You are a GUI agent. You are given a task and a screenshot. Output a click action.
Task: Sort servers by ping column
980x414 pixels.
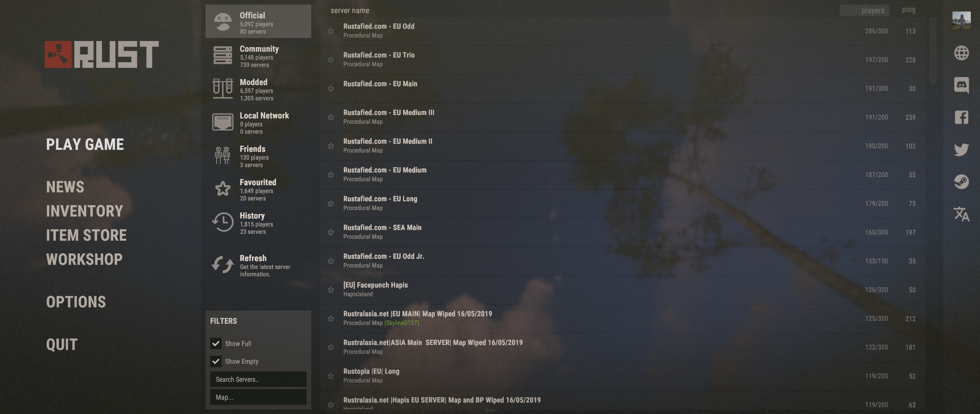pyautogui.click(x=908, y=10)
